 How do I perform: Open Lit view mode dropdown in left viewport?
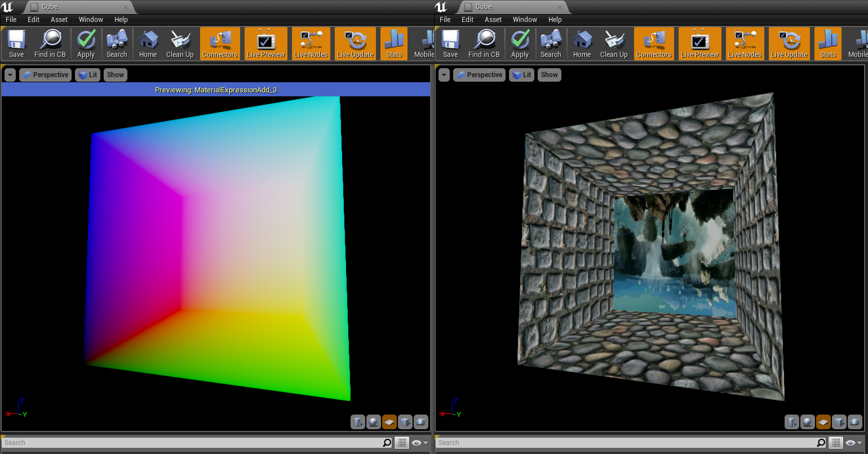[x=87, y=75]
